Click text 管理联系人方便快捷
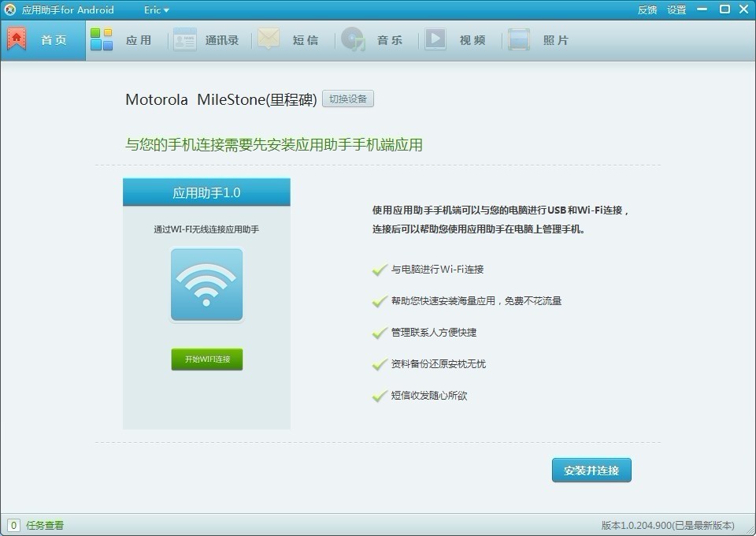Viewport: 756px width, 536px height. tap(434, 333)
